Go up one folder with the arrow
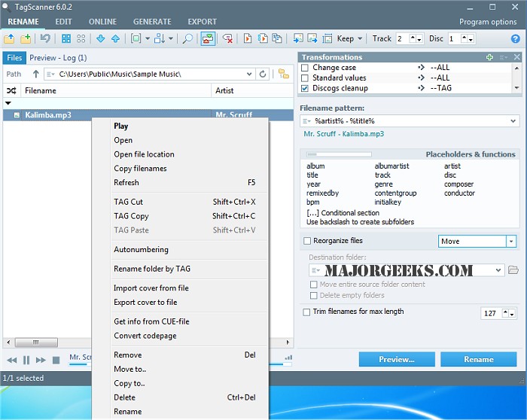 coord(35,74)
